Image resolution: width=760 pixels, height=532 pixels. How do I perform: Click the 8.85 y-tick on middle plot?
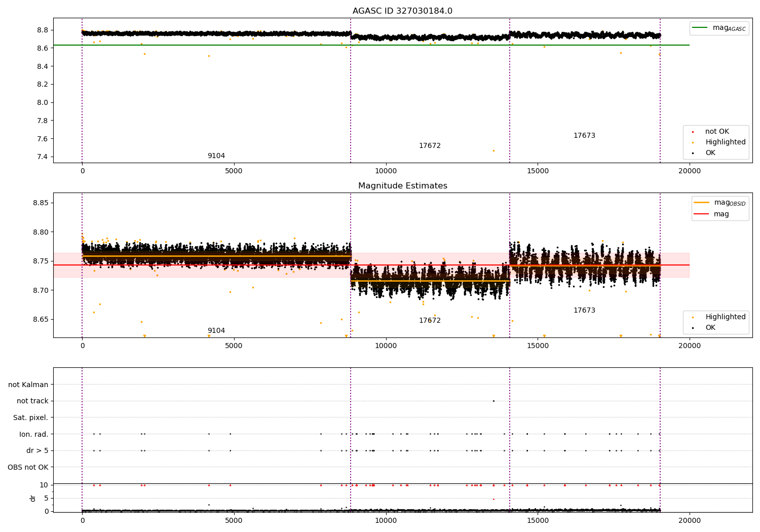pos(41,203)
